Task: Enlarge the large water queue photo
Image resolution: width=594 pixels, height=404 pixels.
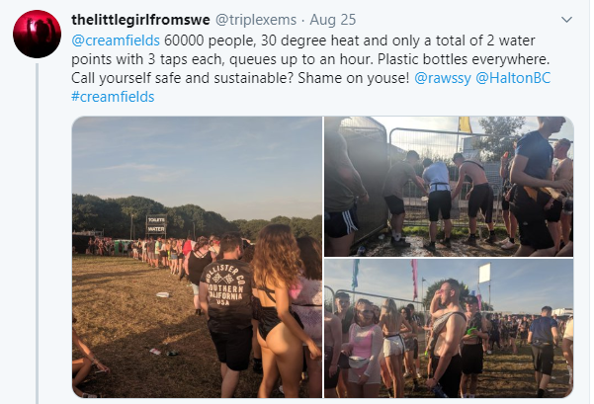Action: click(x=197, y=257)
